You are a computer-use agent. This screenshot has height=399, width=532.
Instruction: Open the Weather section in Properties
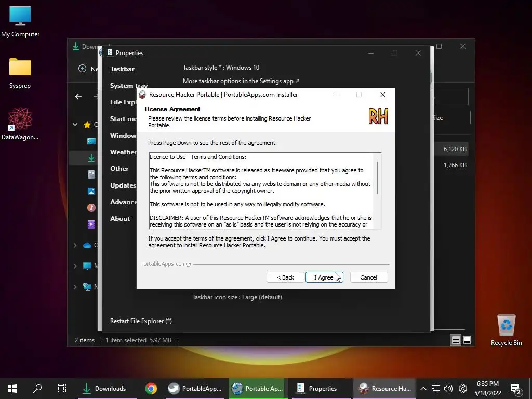[x=123, y=152]
